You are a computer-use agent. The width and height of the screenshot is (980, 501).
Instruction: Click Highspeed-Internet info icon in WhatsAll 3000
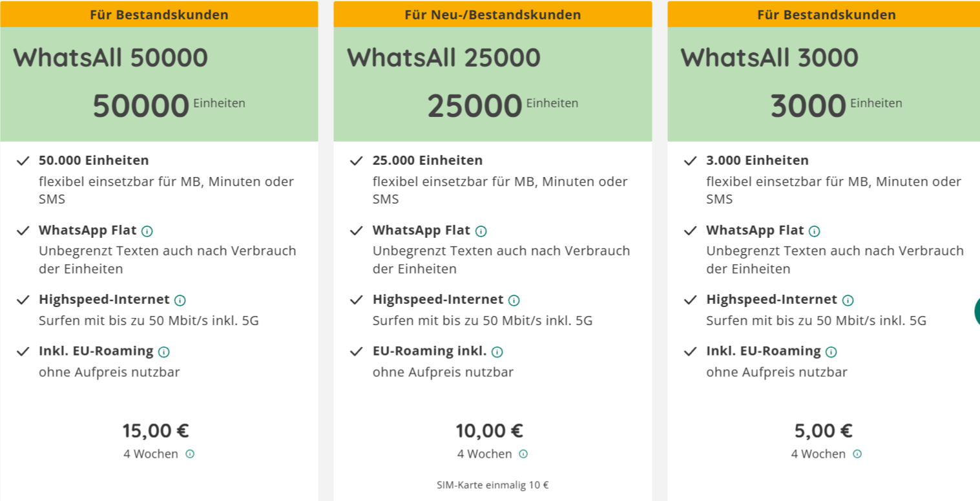pos(848,300)
